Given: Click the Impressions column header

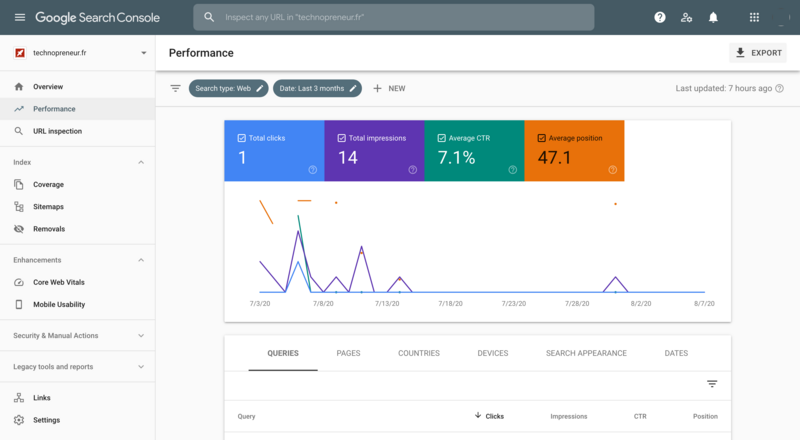Looking at the screenshot, I should 568,417.
